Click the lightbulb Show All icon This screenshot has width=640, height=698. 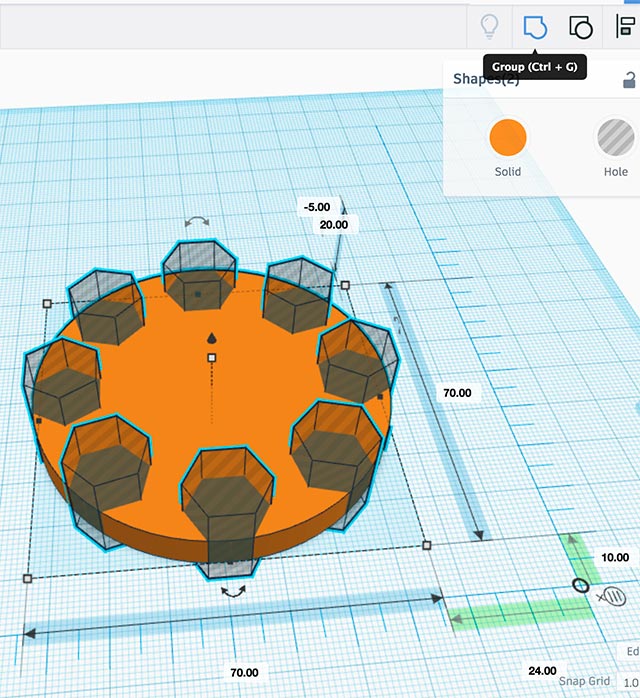(489, 26)
